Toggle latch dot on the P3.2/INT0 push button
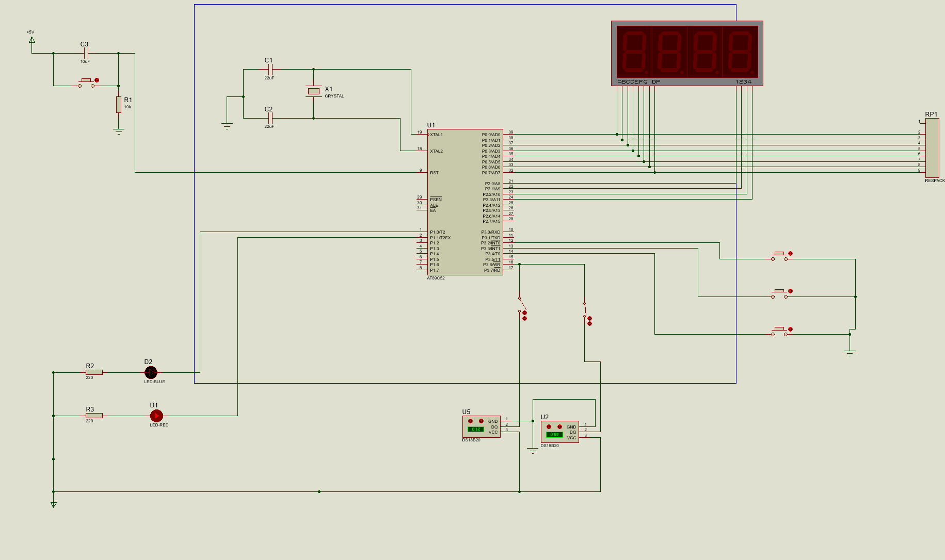Image resolution: width=945 pixels, height=560 pixels. 790,254
